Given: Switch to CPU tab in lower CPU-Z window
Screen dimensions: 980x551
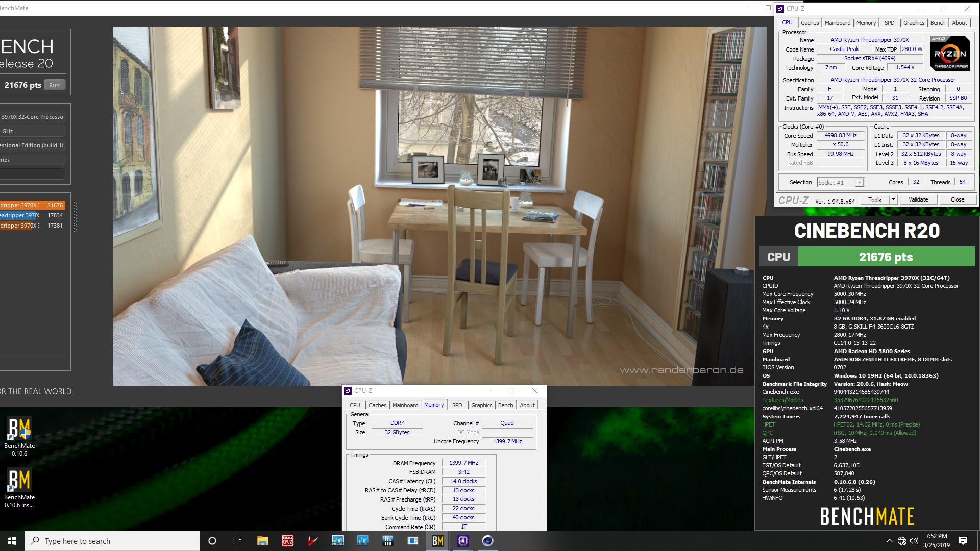Looking at the screenshot, I should [x=355, y=405].
